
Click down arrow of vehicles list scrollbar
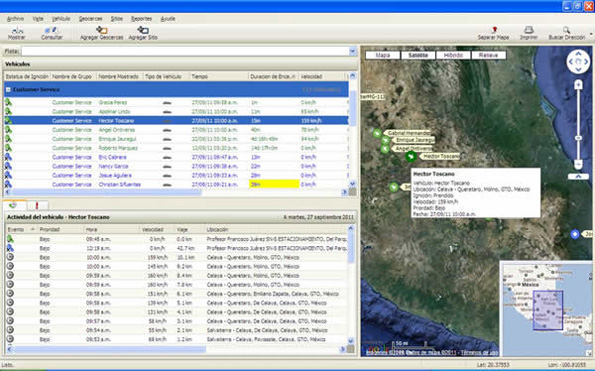pyautogui.click(x=352, y=183)
